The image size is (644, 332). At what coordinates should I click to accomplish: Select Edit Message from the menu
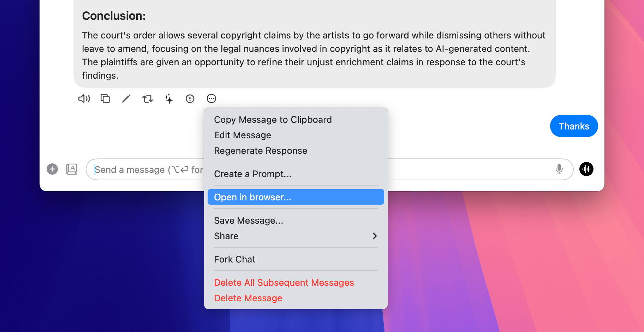pyautogui.click(x=296, y=135)
